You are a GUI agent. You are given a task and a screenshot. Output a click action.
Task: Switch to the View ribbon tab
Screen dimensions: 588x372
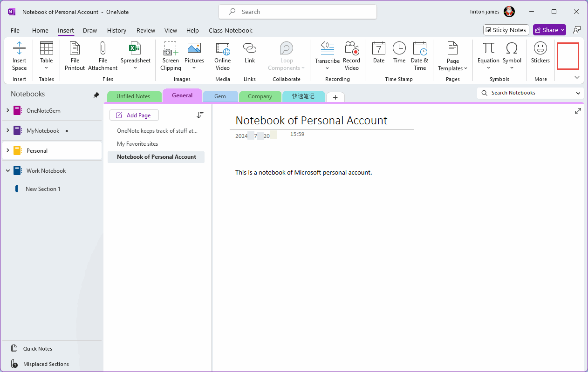[x=171, y=30]
